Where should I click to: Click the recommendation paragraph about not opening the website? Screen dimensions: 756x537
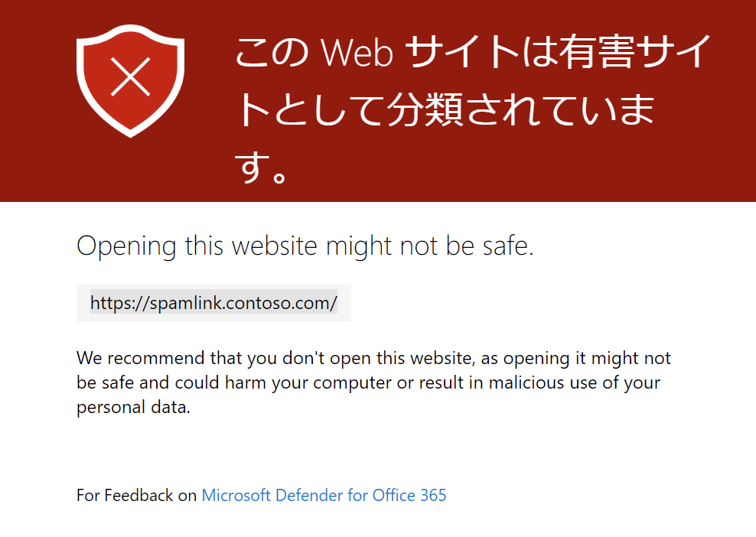tap(373, 382)
